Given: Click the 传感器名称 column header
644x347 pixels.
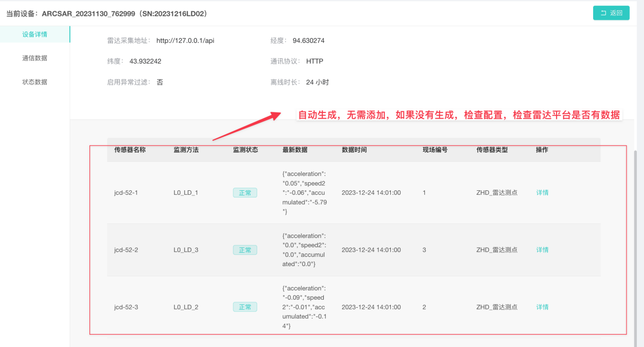Looking at the screenshot, I should 130,150.
